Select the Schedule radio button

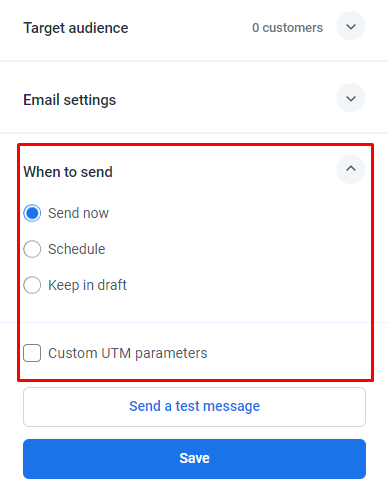click(32, 249)
